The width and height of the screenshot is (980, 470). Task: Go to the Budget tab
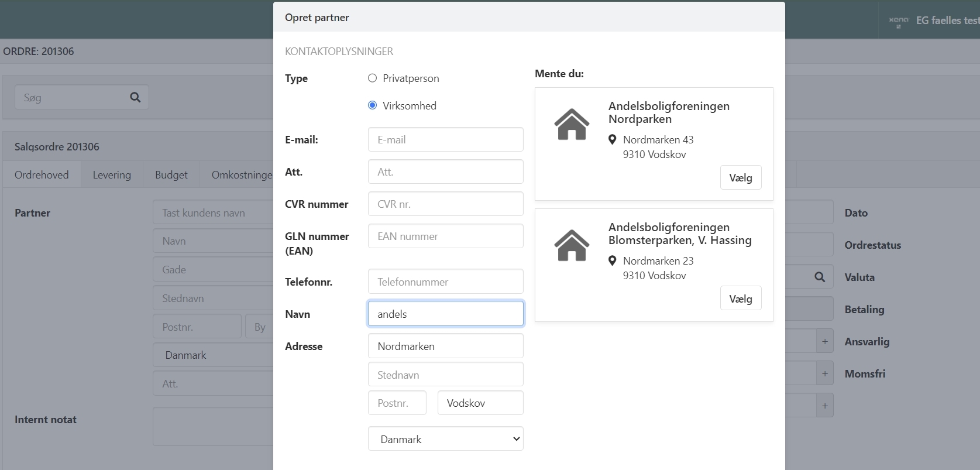(x=171, y=175)
